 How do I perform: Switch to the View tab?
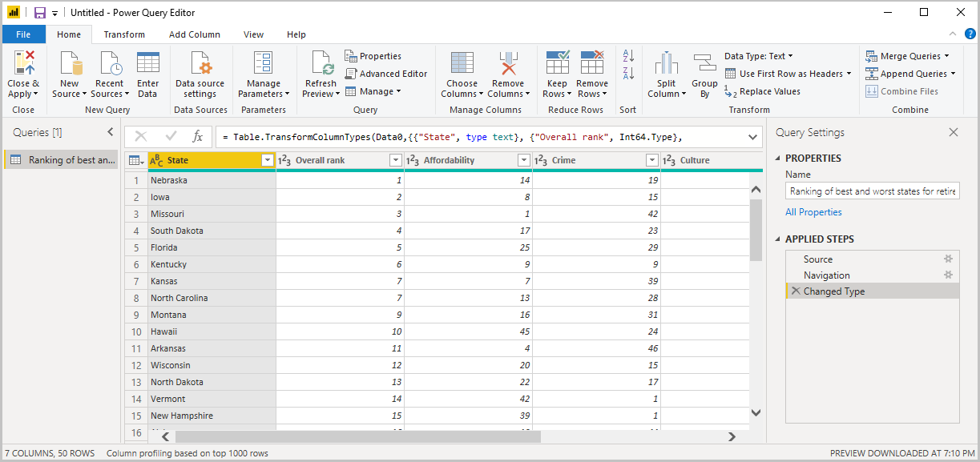254,34
